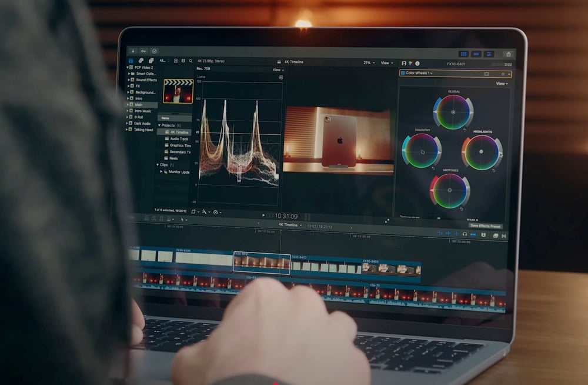Click the browser search magnifier icon

(x=191, y=61)
